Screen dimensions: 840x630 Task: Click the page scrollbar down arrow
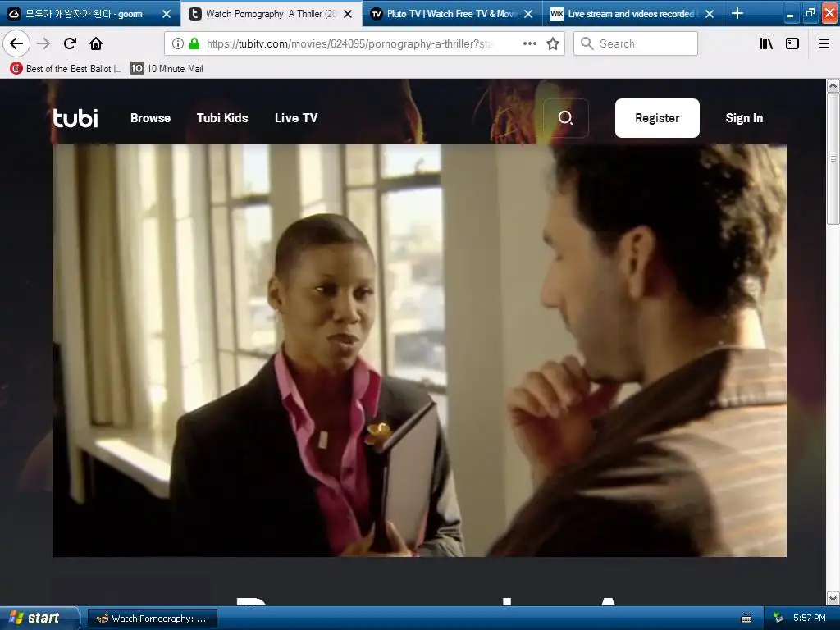point(833,598)
